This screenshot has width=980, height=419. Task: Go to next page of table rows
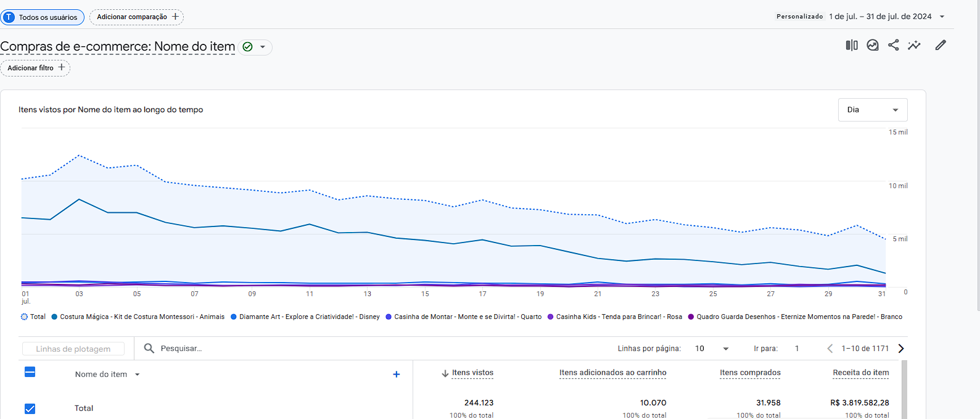(x=901, y=349)
